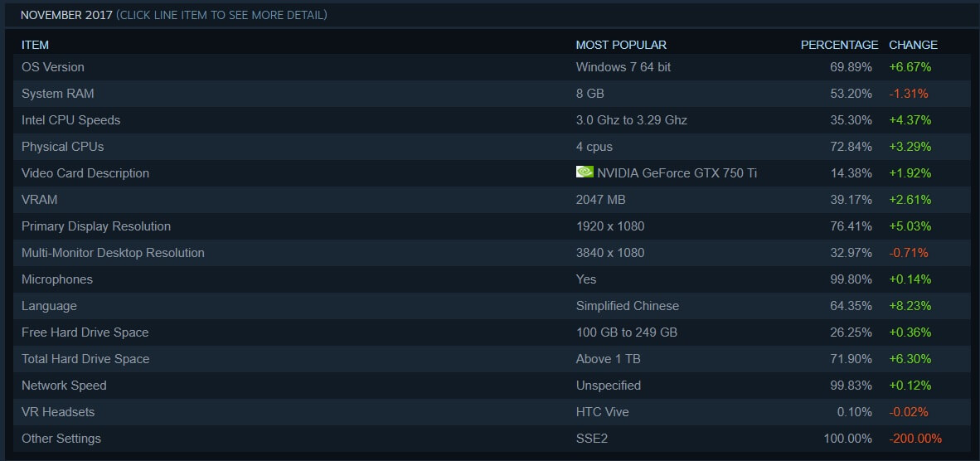Show Microphones survey details
Viewport: 980px width, 461px height.
tap(57, 279)
